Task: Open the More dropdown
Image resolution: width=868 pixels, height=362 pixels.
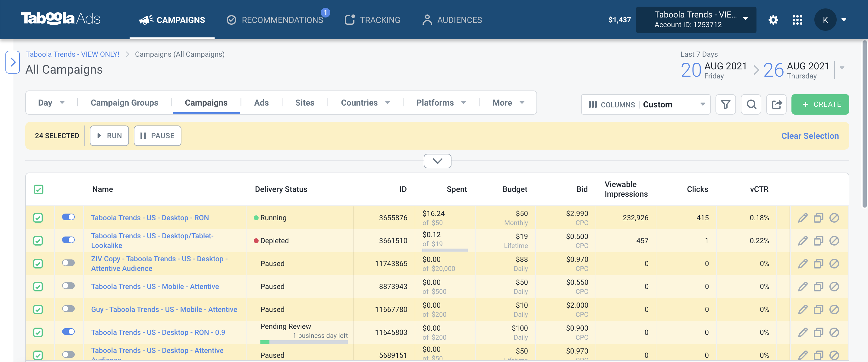Action: coord(508,103)
